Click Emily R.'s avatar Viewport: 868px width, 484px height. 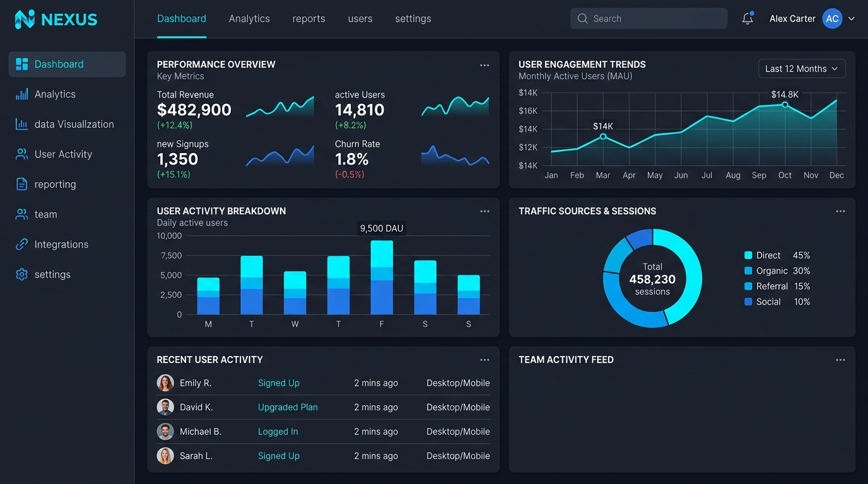tap(165, 383)
